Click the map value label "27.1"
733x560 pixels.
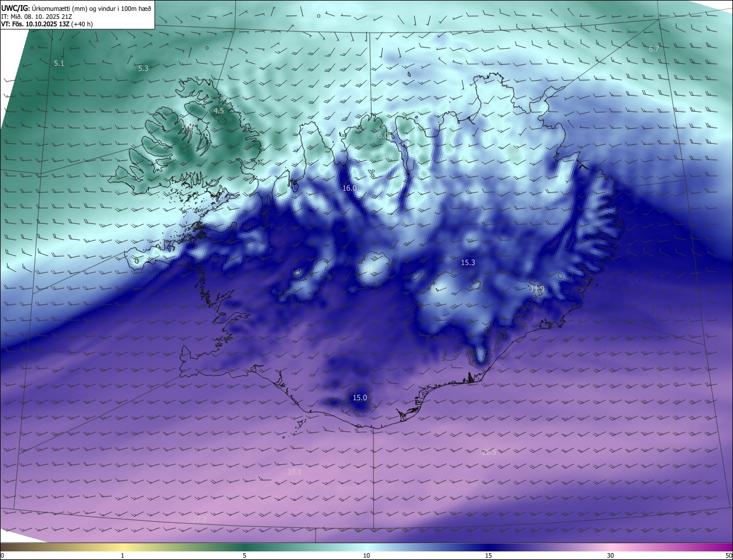tap(294, 472)
